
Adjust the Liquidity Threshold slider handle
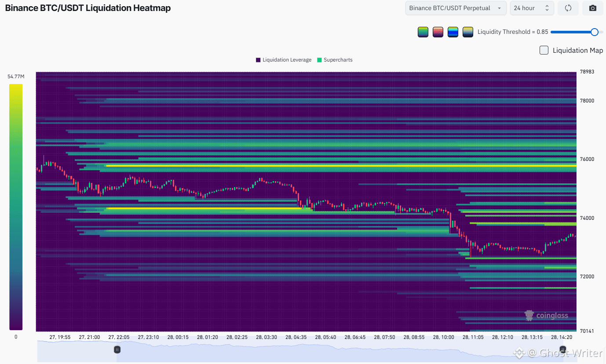pyautogui.click(x=594, y=32)
